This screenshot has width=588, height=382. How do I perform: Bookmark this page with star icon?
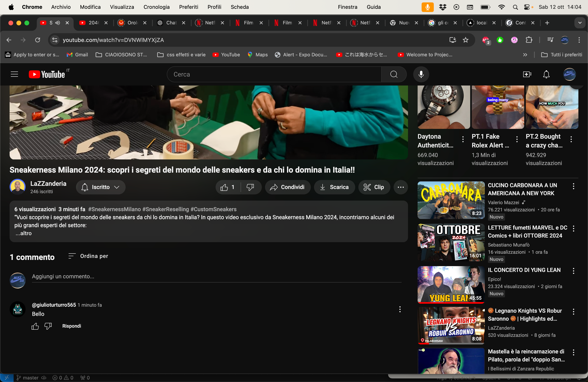tap(465, 40)
